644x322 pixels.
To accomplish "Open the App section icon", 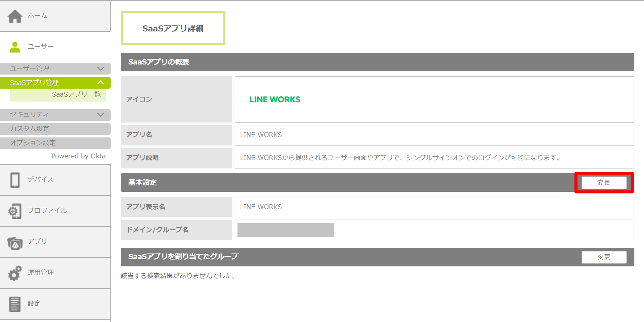I will [15, 243].
